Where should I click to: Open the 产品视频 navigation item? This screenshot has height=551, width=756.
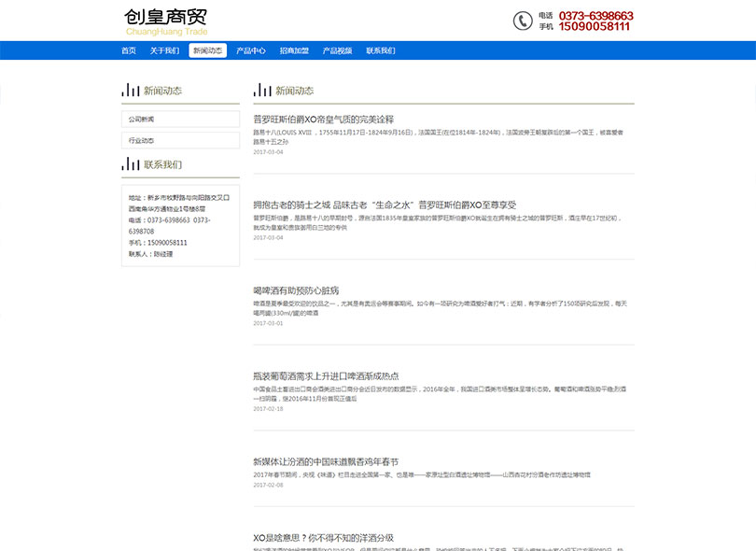pyautogui.click(x=337, y=50)
